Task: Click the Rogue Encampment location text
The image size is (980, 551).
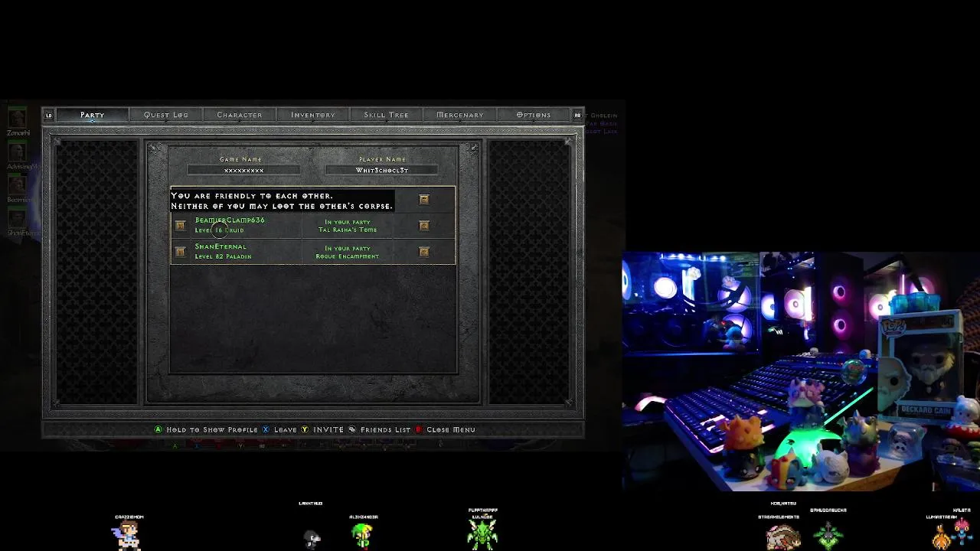Action: click(x=347, y=256)
